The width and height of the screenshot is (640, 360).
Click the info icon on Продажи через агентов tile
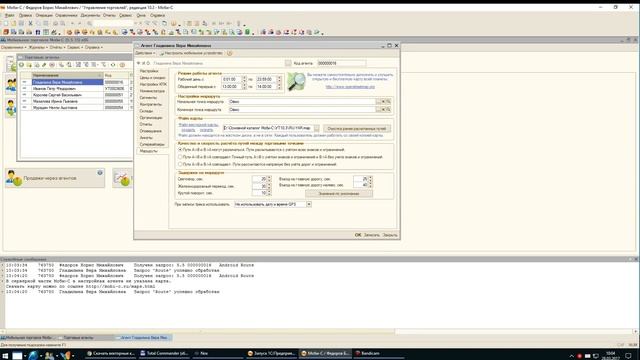(100, 173)
